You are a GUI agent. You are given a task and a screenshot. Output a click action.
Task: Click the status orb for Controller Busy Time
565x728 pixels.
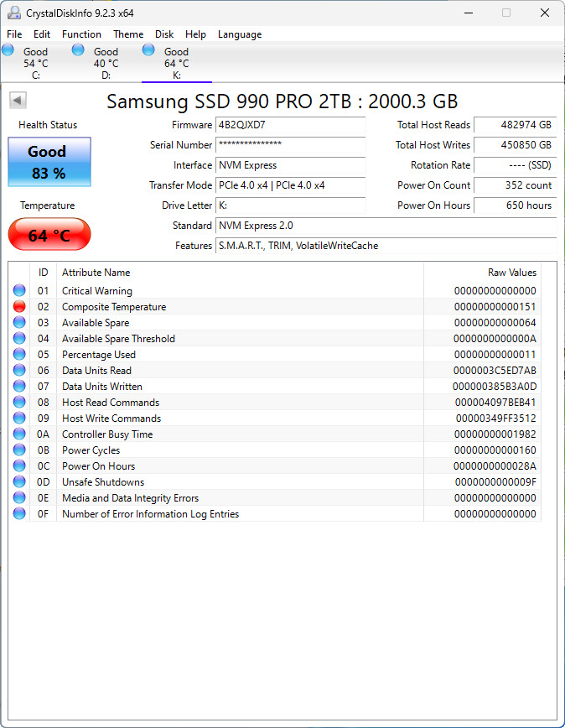click(x=19, y=434)
